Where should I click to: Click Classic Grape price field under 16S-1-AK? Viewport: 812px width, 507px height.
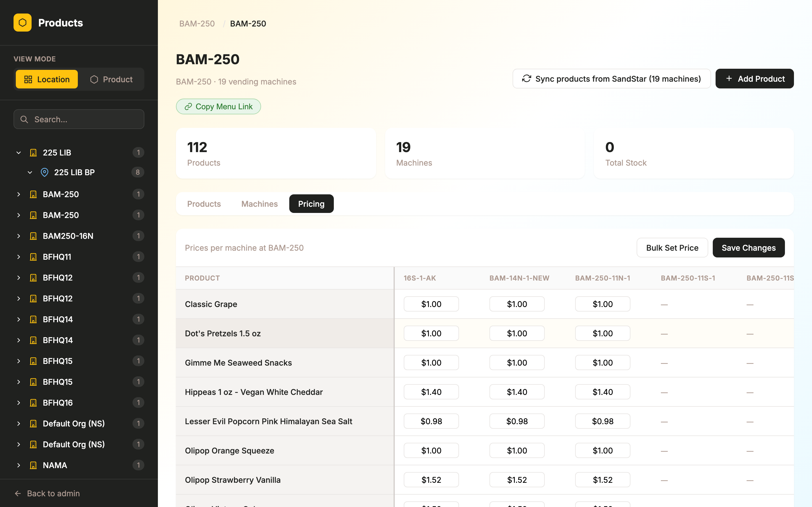point(431,304)
